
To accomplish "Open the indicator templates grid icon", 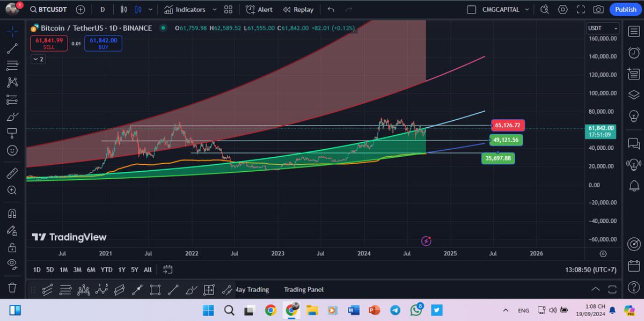I will [x=228, y=10].
